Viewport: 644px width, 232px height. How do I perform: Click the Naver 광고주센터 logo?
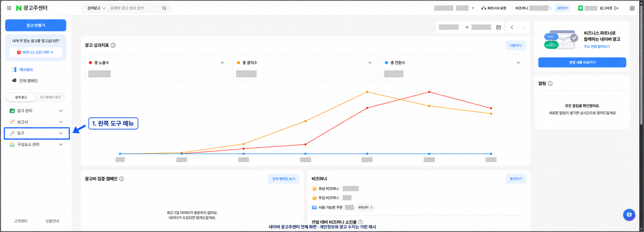click(32, 8)
